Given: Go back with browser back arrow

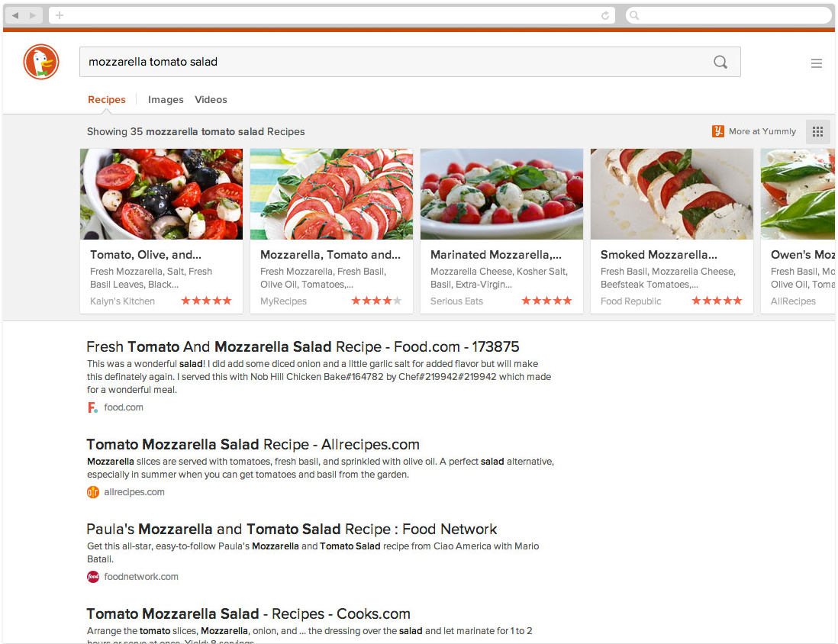Looking at the screenshot, I should 15,15.
